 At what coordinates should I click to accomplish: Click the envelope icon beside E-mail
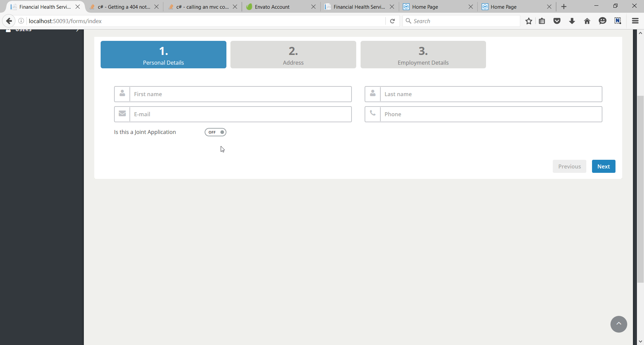122,114
